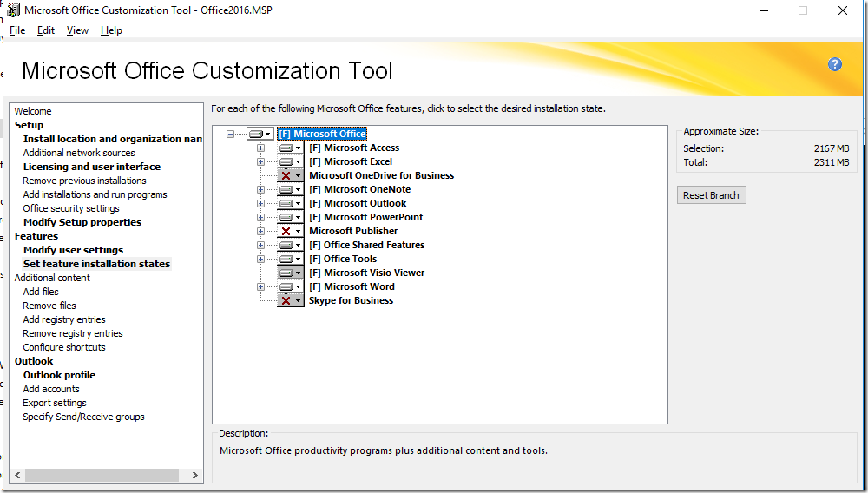
Task: Click the application icon in the title bar
Action: [x=13, y=10]
